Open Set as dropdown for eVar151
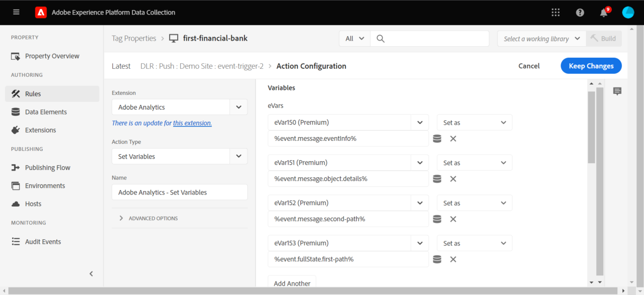This screenshot has width=644, height=295. coord(474,163)
